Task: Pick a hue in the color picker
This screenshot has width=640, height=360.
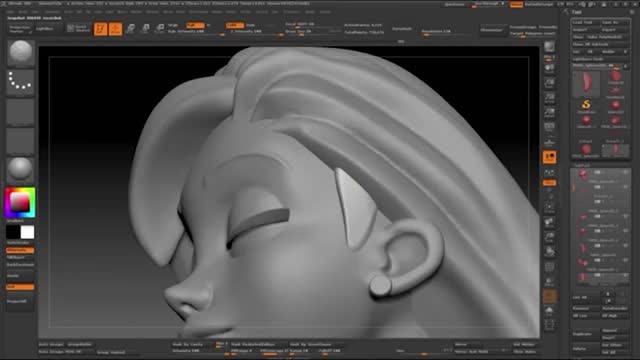Action: (x=20, y=203)
